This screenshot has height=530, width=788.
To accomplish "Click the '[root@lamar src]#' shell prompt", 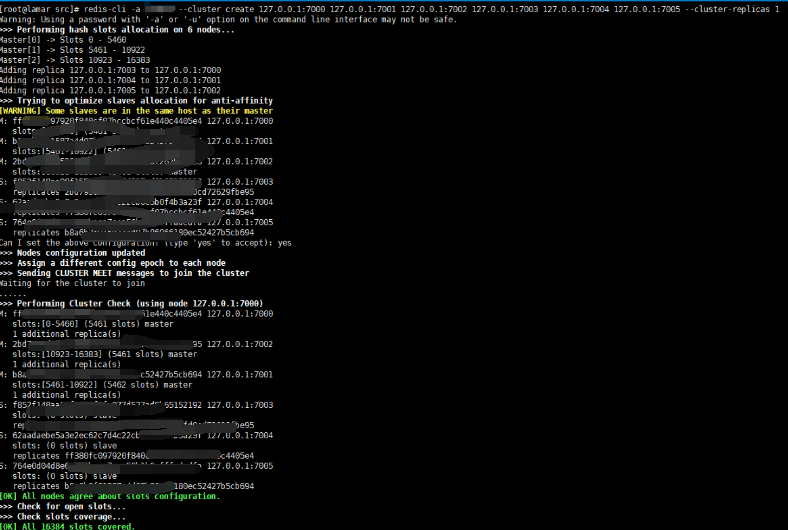I will (x=39, y=9).
